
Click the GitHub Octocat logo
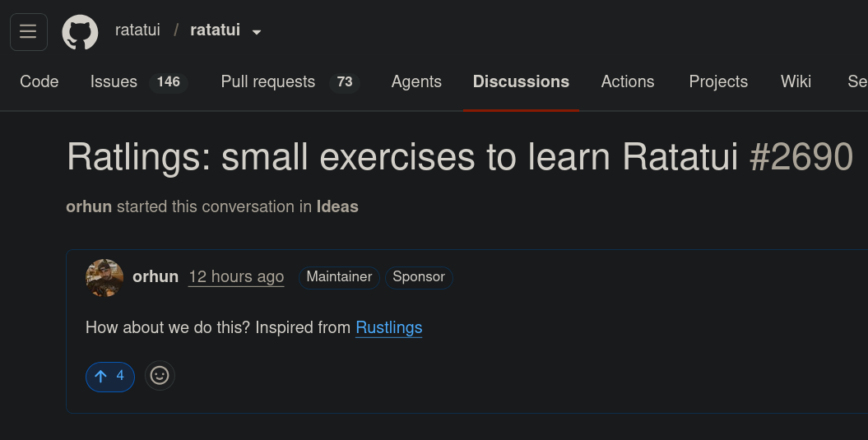coord(81,31)
